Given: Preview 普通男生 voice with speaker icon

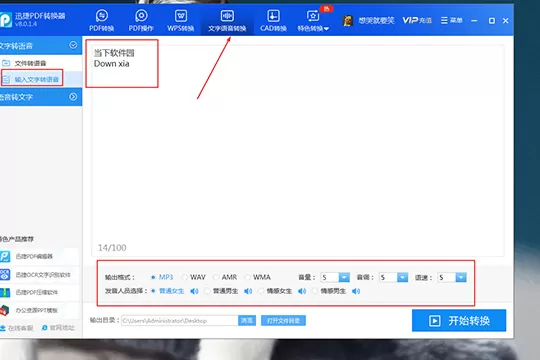Looking at the screenshot, I should tap(248, 291).
